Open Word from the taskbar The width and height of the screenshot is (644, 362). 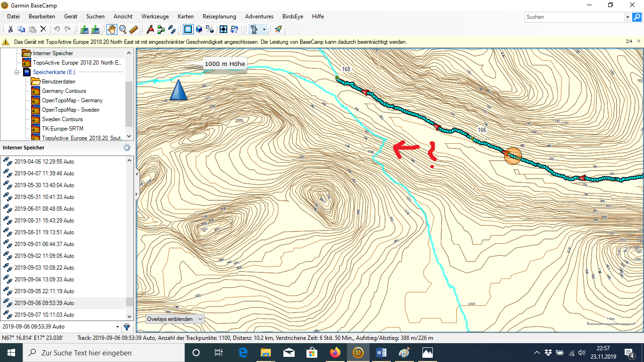click(x=381, y=353)
